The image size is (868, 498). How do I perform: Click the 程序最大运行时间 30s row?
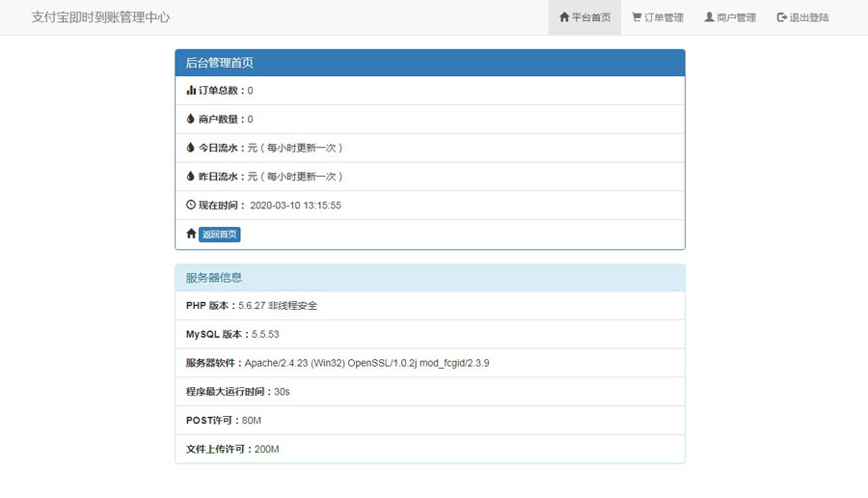coord(430,392)
